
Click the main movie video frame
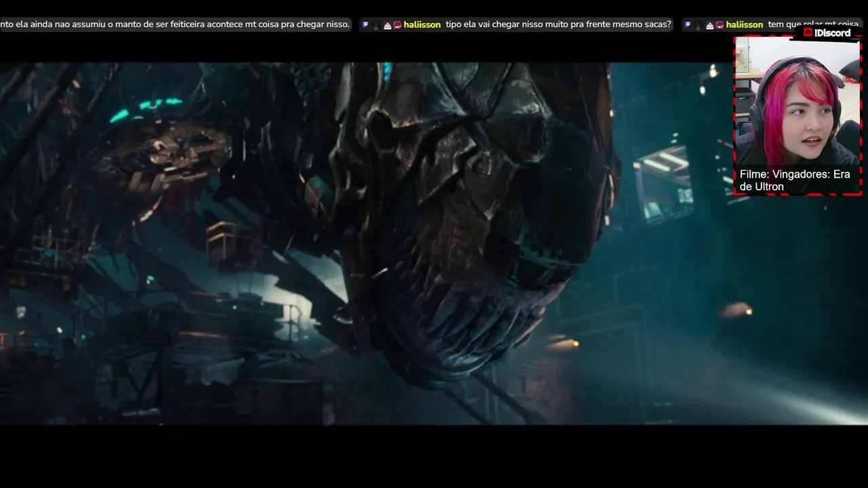coord(434,243)
